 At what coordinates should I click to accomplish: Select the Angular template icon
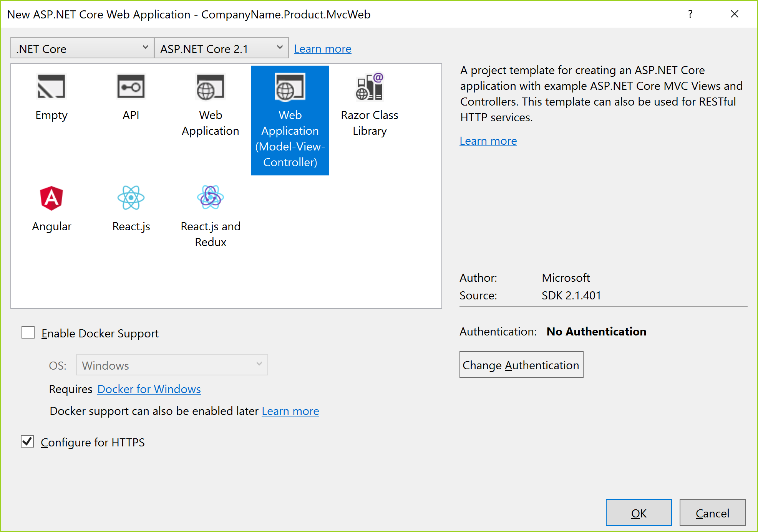(x=51, y=198)
